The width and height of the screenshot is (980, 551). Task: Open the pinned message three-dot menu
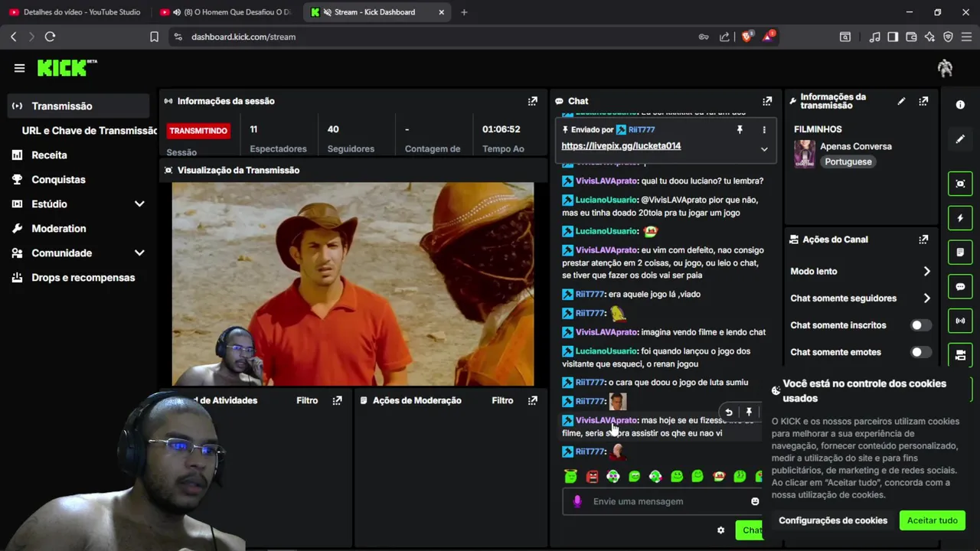click(x=764, y=130)
